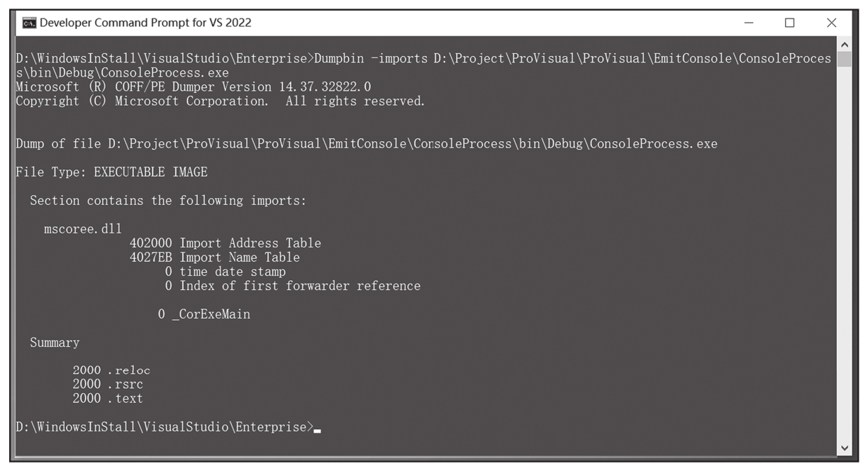Click the 4027EB Import Name Table line
The width and height of the screenshot is (868, 471).
pyautogui.click(x=215, y=257)
